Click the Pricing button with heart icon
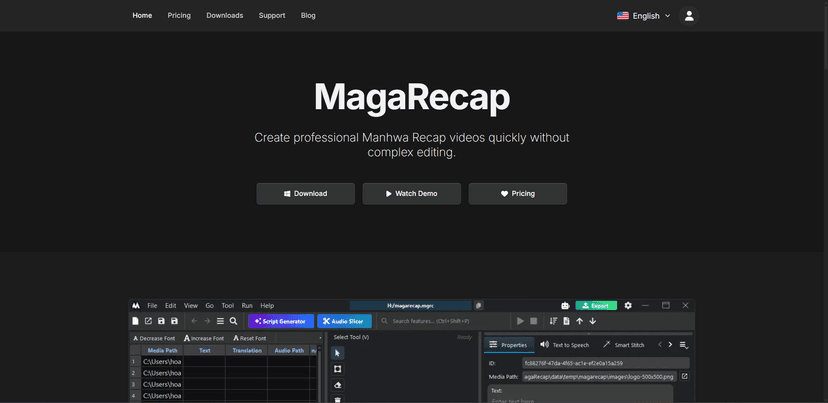 click(518, 194)
